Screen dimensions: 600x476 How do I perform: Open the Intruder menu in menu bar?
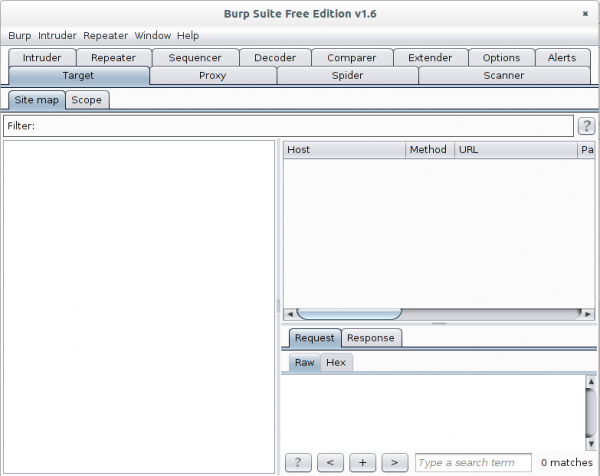[57, 36]
